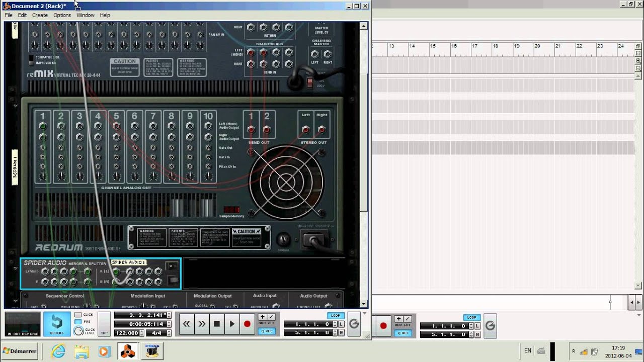
Task: Click R locator button in rack transport
Action: [x=342, y=333]
